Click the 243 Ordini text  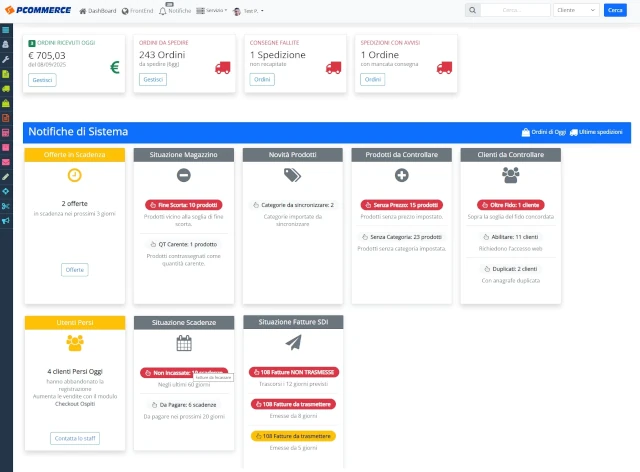pos(162,55)
